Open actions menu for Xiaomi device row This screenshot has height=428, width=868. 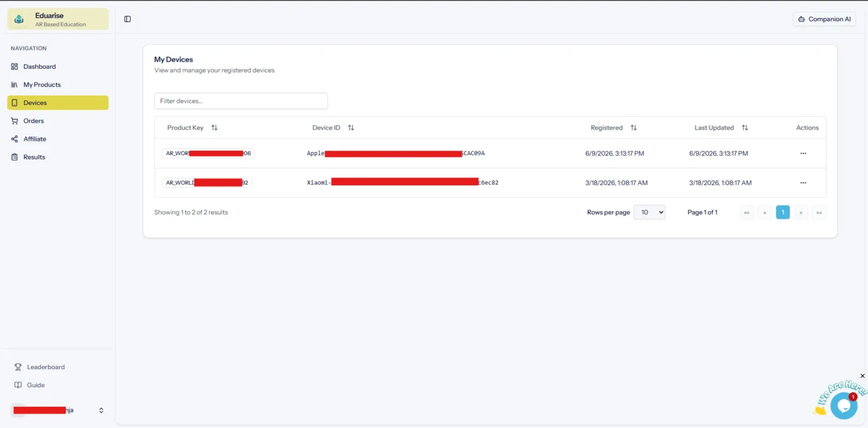pos(803,183)
